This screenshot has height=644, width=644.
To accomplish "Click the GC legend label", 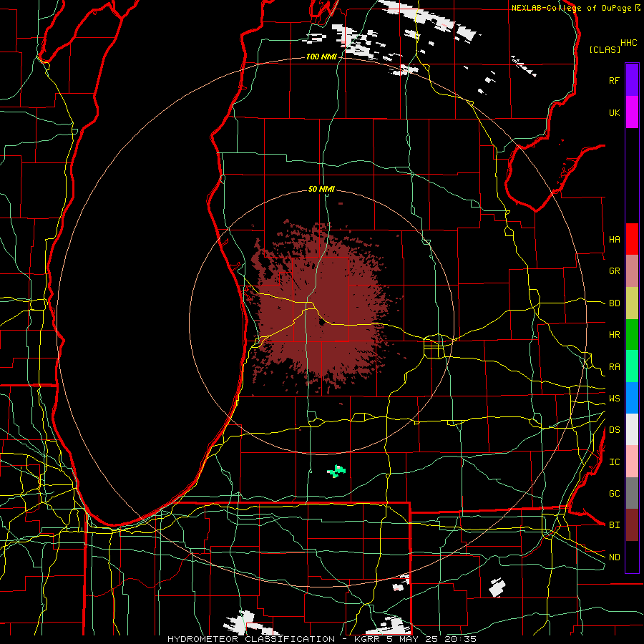I will click(614, 494).
